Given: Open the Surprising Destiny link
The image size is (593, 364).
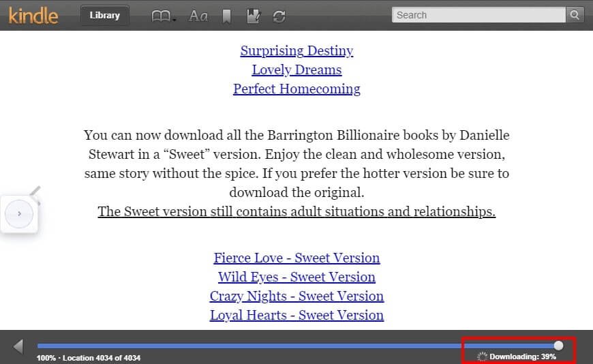Looking at the screenshot, I should point(296,50).
